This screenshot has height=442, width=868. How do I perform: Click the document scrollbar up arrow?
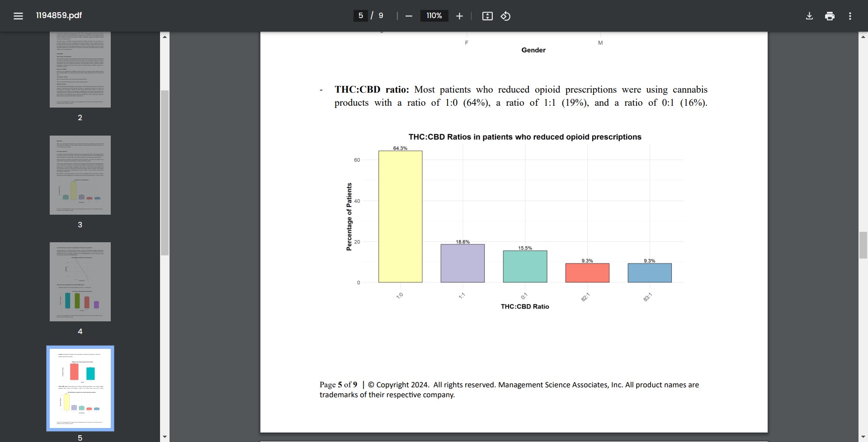click(863, 37)
